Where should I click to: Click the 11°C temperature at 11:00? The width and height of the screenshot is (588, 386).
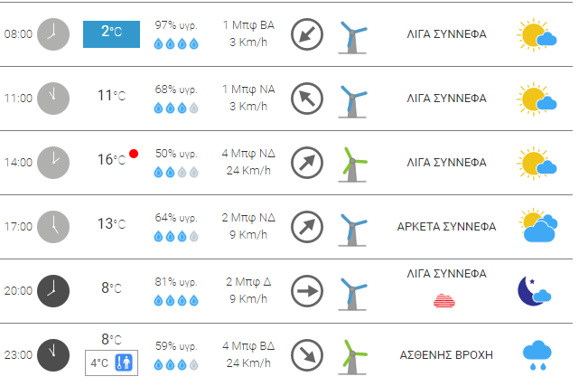111,95
